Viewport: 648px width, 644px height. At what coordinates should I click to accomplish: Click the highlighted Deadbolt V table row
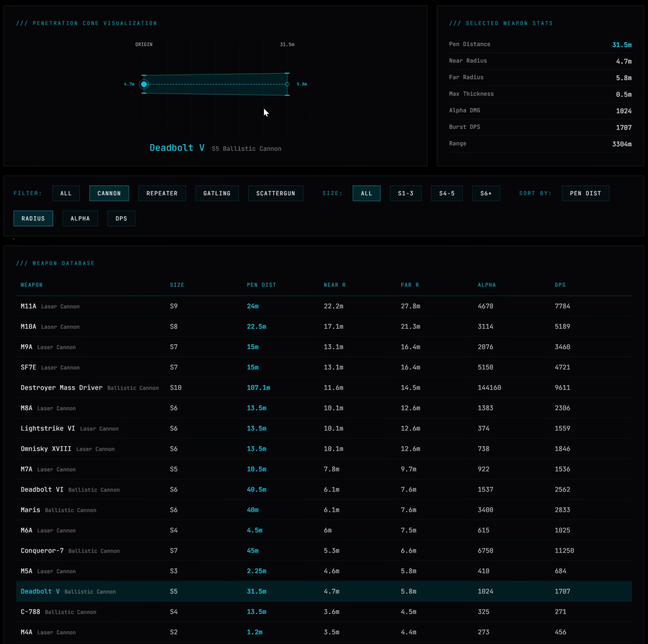[324, 591]
